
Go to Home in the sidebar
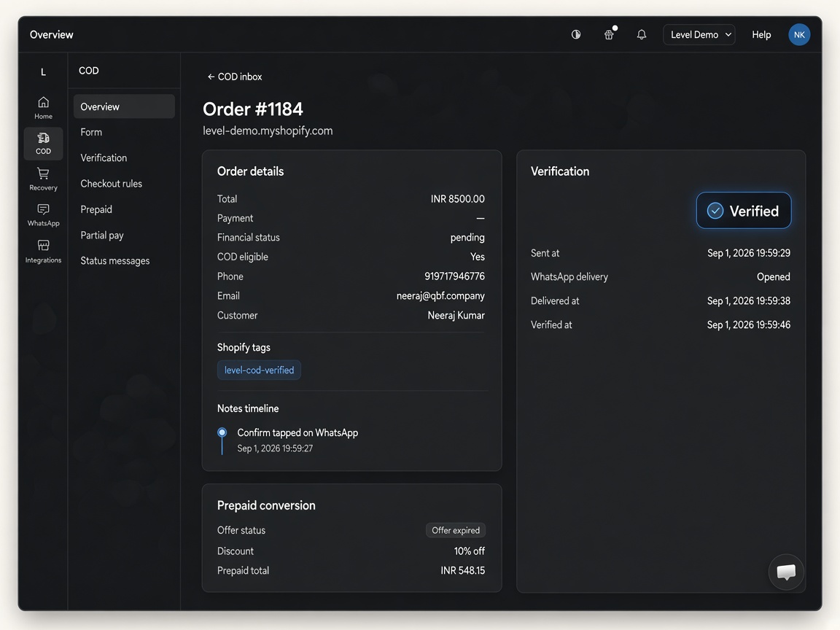point(44,108)
